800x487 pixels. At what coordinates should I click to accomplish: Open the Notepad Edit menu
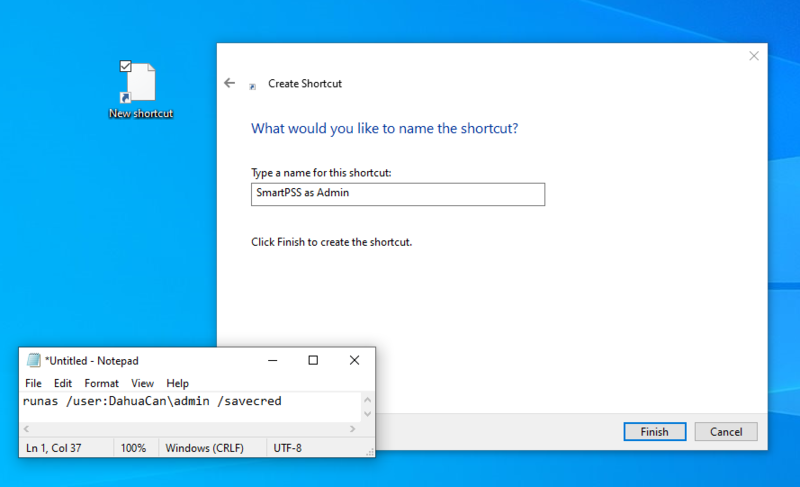[63, 383]
